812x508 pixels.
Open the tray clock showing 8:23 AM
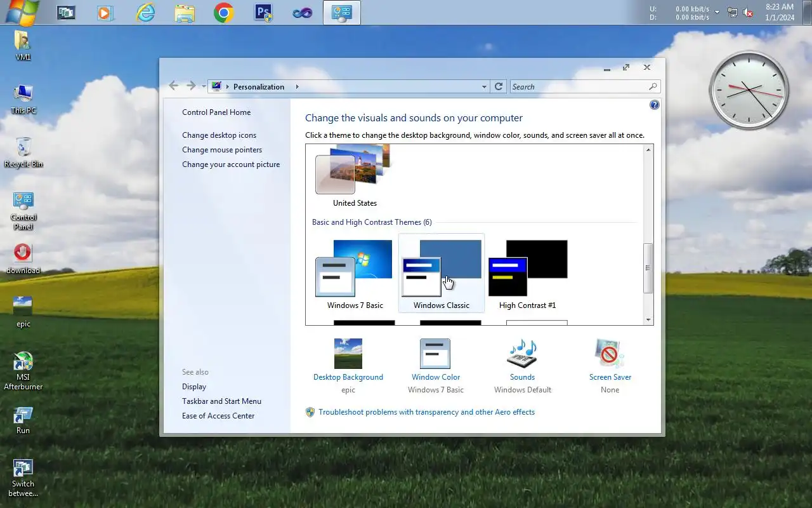click(780, 12)
